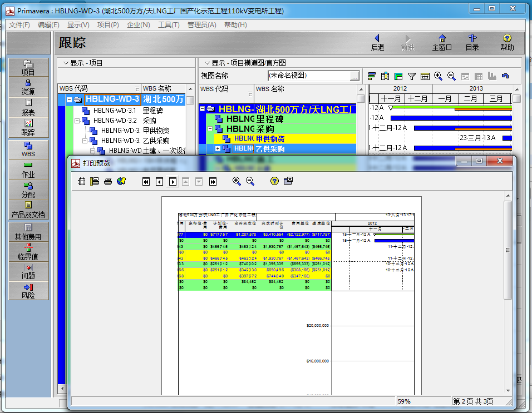The image size is (532, 413).
Task: Open the 项目(P) menu
Action: pos(108,24)
